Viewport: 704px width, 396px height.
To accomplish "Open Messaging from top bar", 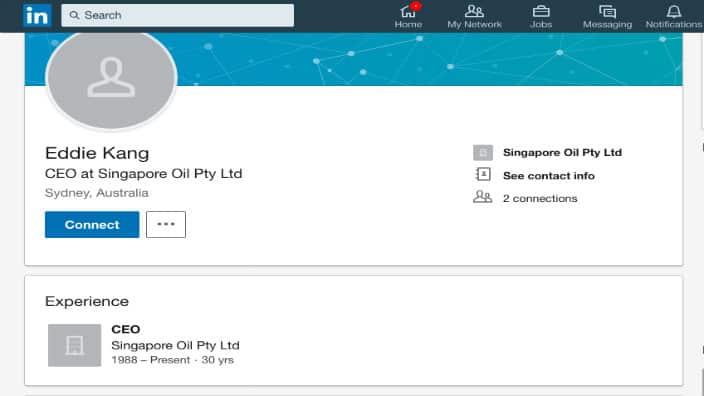I will tap(607, 16).
